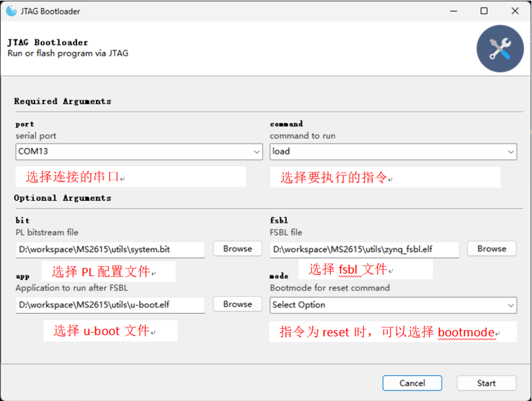Click the Cancel button
The image size is (532, 401).
click(412, 383)
